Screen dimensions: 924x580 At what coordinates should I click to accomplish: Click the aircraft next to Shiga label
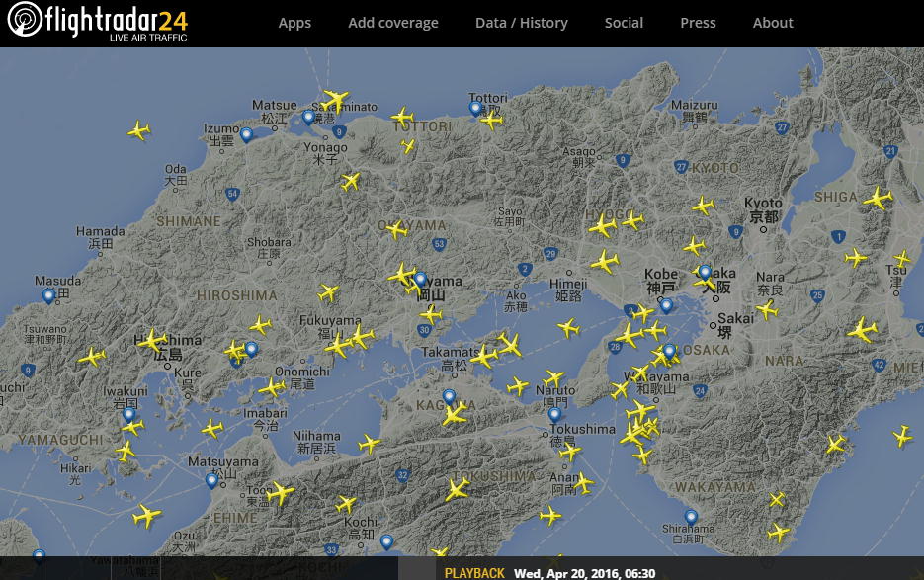pos(877,199)
